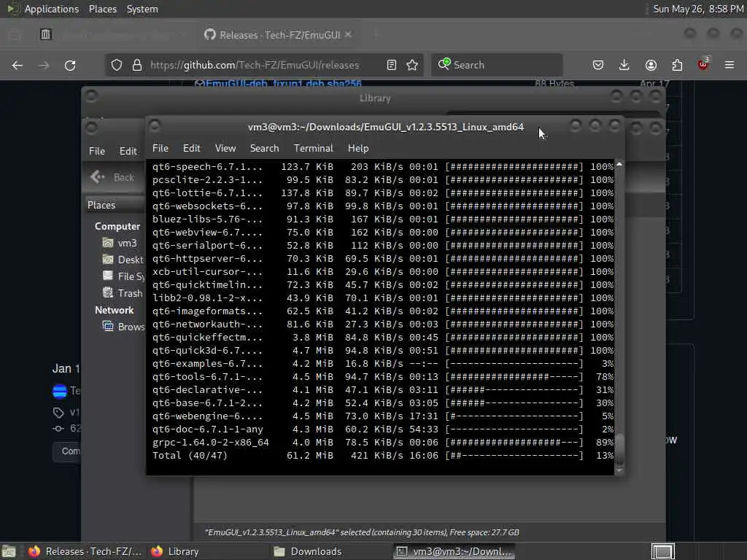The width and height of the screenshot is (747, 560).
Task: Click terminal scrollbar down arrow
Action: (619, 470)
